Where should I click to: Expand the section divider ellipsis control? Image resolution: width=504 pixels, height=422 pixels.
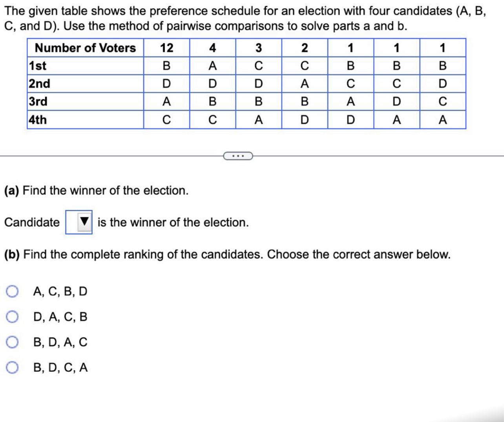pos(238,156)
